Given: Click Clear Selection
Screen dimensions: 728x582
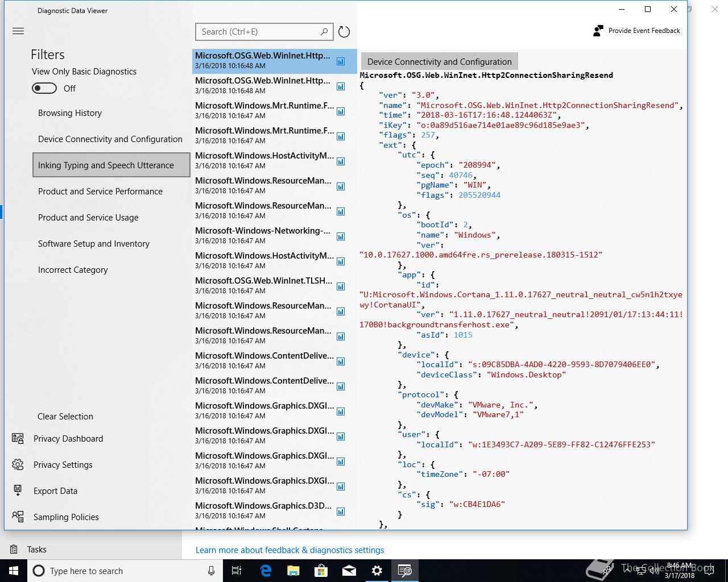Looking at the screenshot, I should click(65, 417).
